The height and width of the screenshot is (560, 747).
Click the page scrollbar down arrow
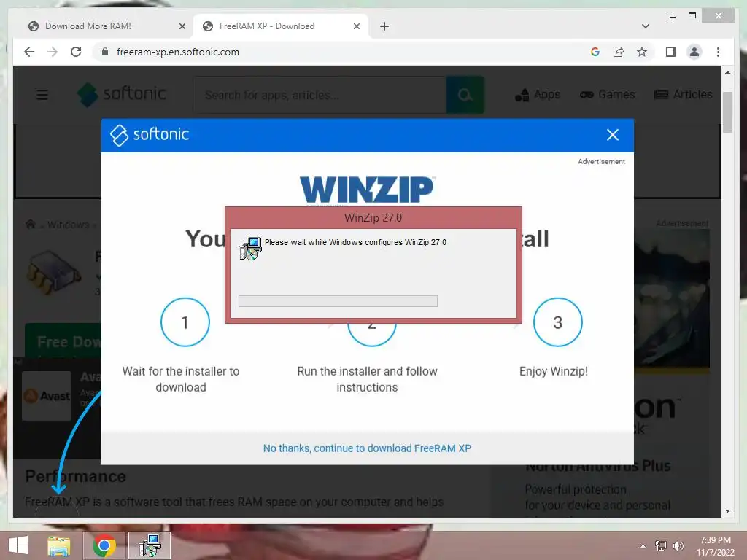[727, 511]
